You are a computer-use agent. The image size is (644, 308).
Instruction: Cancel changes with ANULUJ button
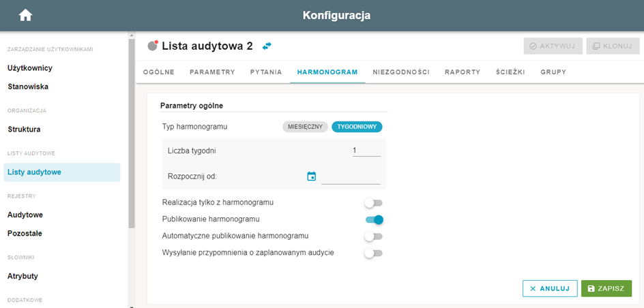[550, 288]
